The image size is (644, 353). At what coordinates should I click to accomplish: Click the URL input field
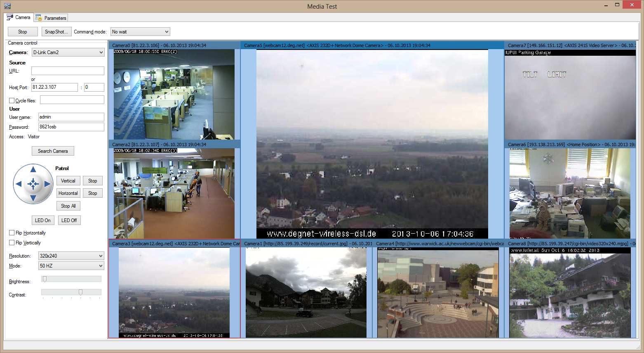click(68, 71)
